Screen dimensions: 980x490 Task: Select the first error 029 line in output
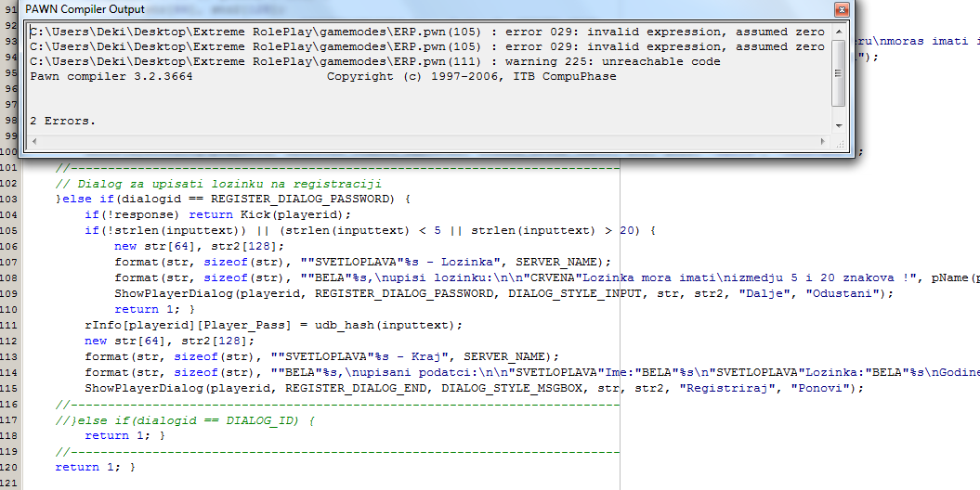click(x=426, y=32)
